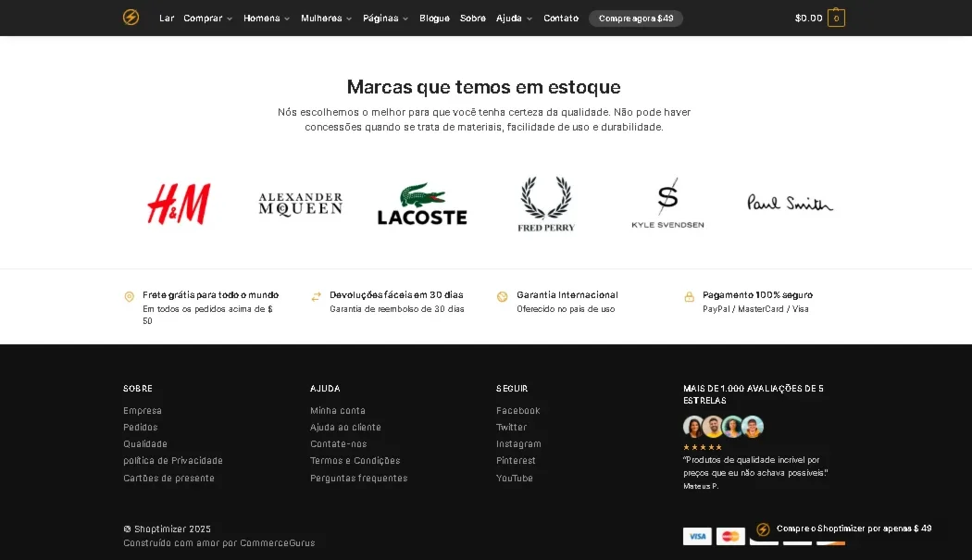Open the Twitter footer link
The width and height of the screenshot is (972, 560).
(x=511, y=428)
